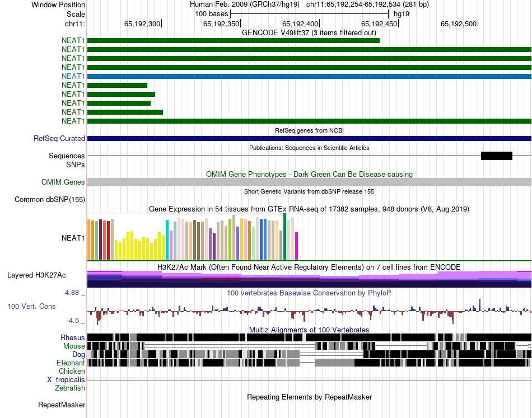532x418 pixels.
Task: Click the 'Window Position' label
Action: 58,4
